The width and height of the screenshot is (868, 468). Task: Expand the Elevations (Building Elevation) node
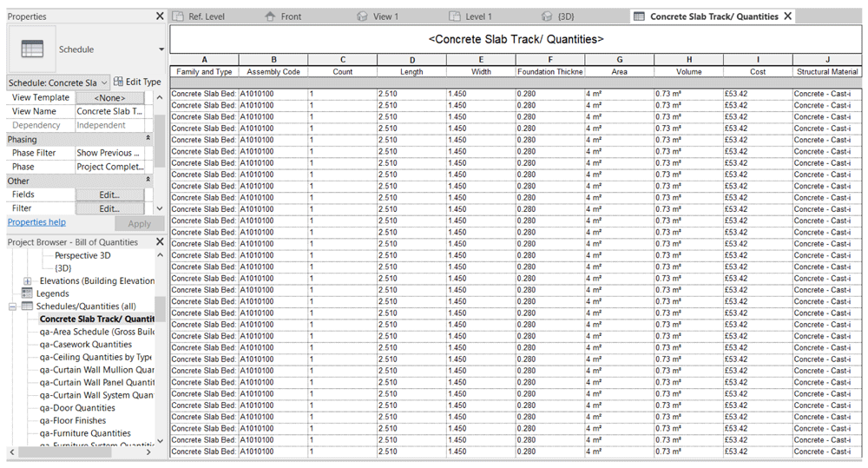(27, 280)
